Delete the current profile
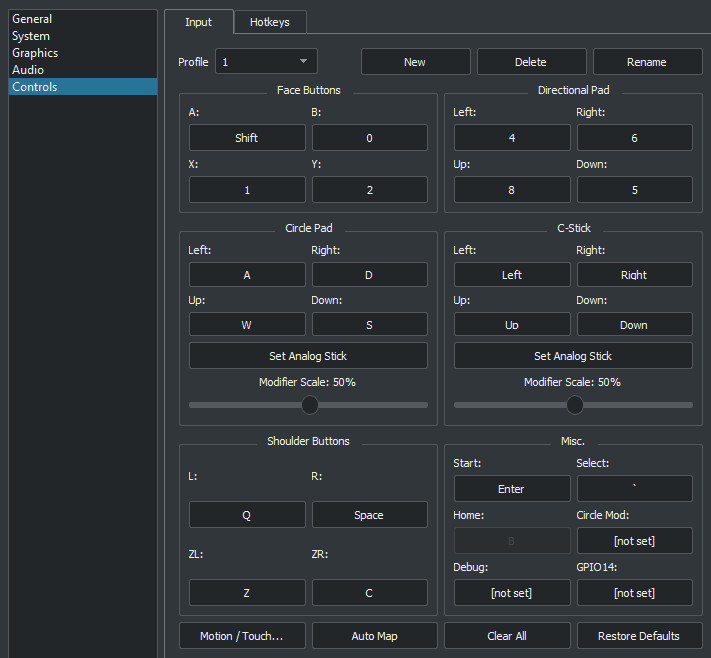This screenshot has height=658, width=711. [530, 62]
